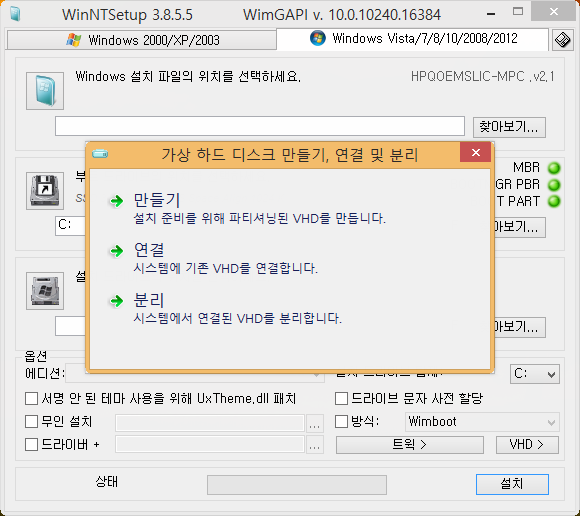
Task: Click the green arrow beside 만들기
Action: tap(117, 201)
